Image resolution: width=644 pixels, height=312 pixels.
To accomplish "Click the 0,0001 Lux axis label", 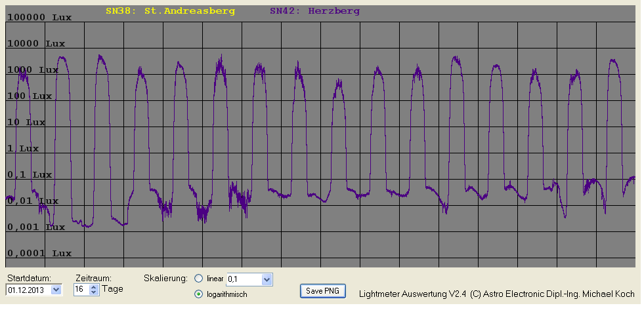I will (x=39, y=254).
